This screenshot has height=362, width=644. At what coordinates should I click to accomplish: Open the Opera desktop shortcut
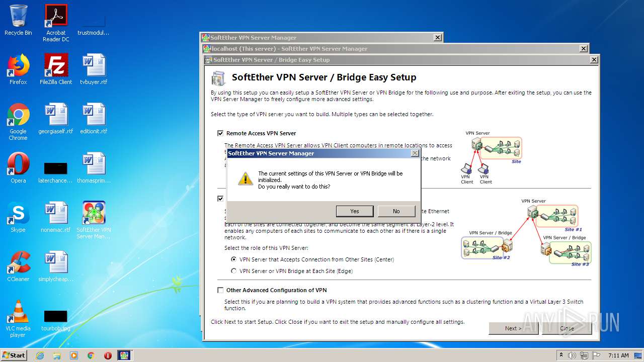[x=18, y=168]
